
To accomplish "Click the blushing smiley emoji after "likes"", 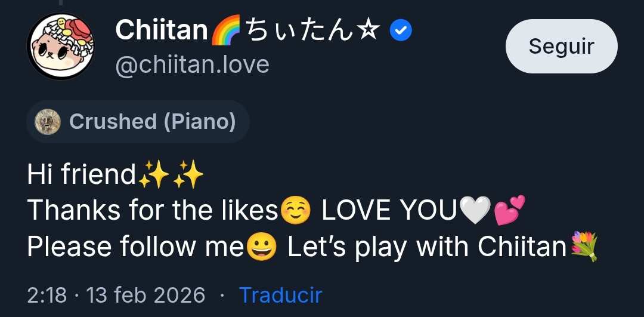I will coord(295,211).
